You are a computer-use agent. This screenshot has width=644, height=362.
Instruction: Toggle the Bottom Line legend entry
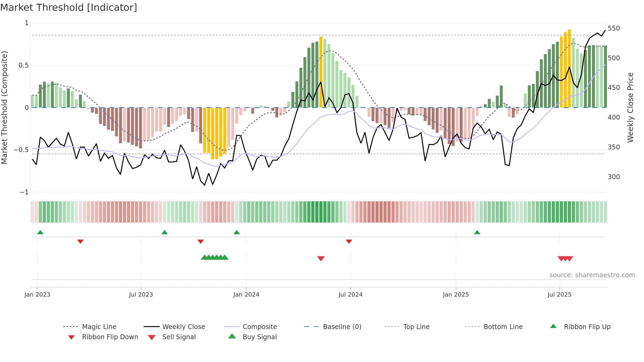point(494,327)
